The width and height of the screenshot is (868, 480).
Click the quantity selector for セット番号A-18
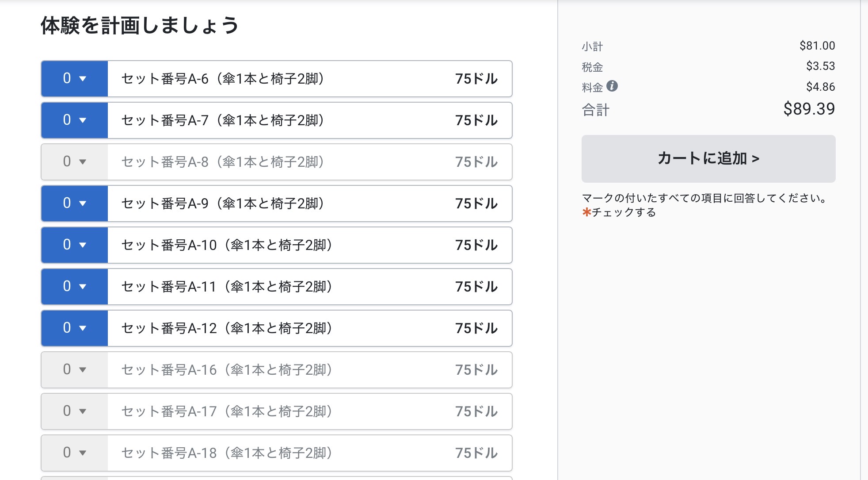(74, 453)
